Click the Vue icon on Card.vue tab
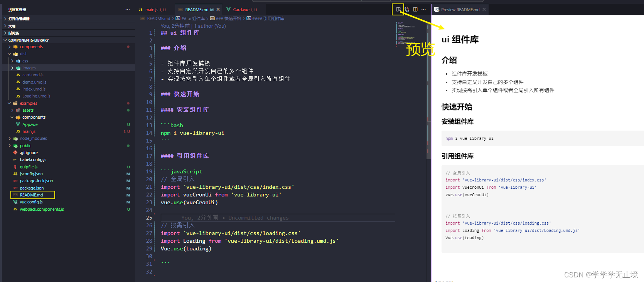 pyautogui.click(x=229, y=10)
